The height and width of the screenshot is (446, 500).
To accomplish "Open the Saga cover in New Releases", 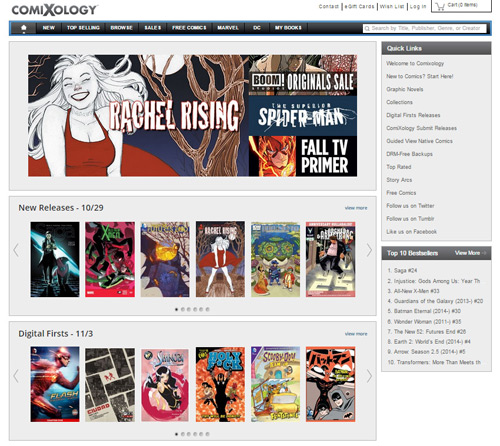I will [55, 259].
